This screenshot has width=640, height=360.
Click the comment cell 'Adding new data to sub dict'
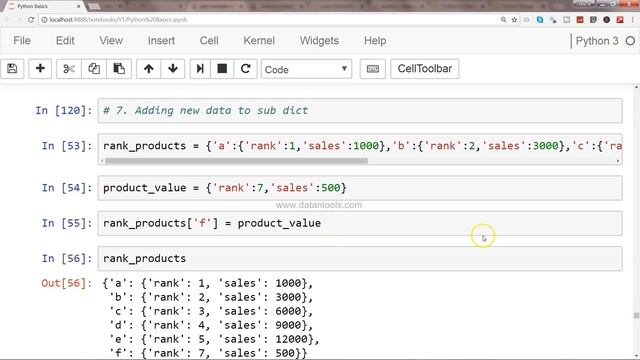(x=360, y=111)
